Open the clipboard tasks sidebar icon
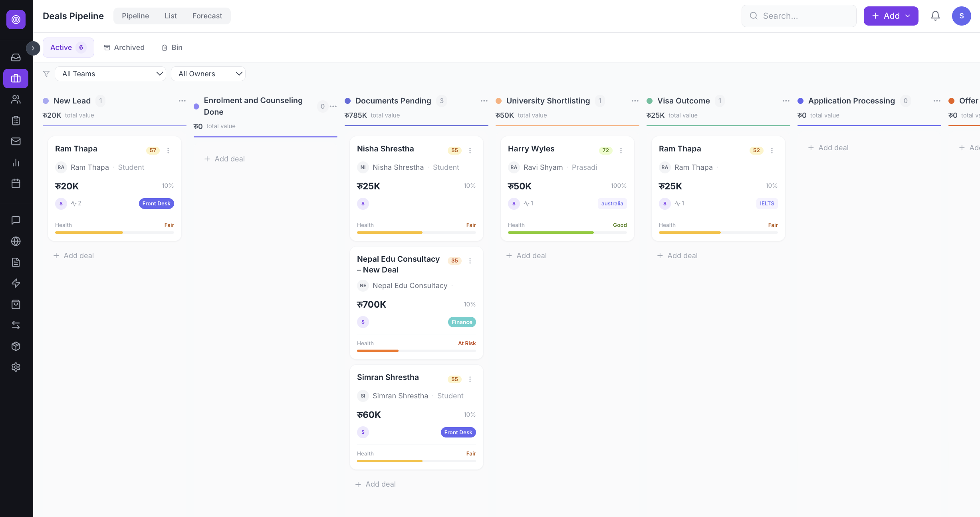980x517 pixels. [x=16, y=121]
